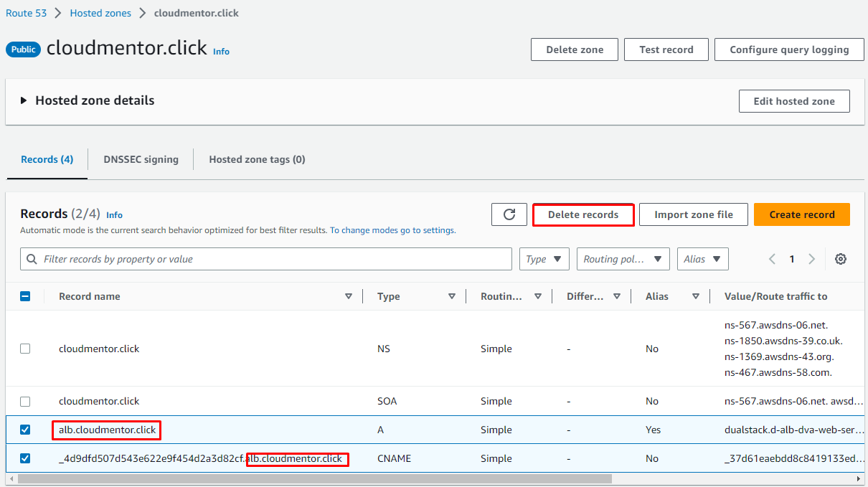Open the Type filter dropdown
Viewport: 868px width, 487px height.
(x=544, y=259)
